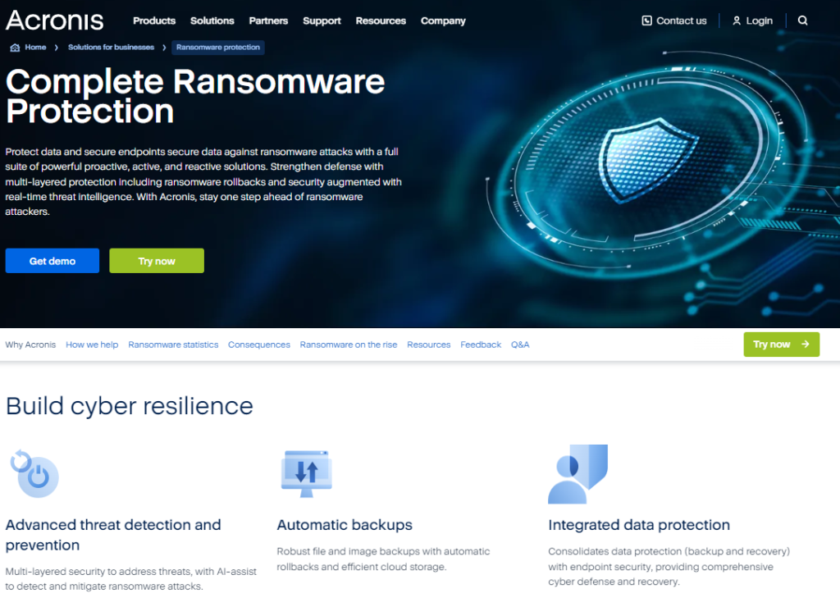The image size is (840, 616).
Task: Open the Solutions menu
Action: pos(212,21)
